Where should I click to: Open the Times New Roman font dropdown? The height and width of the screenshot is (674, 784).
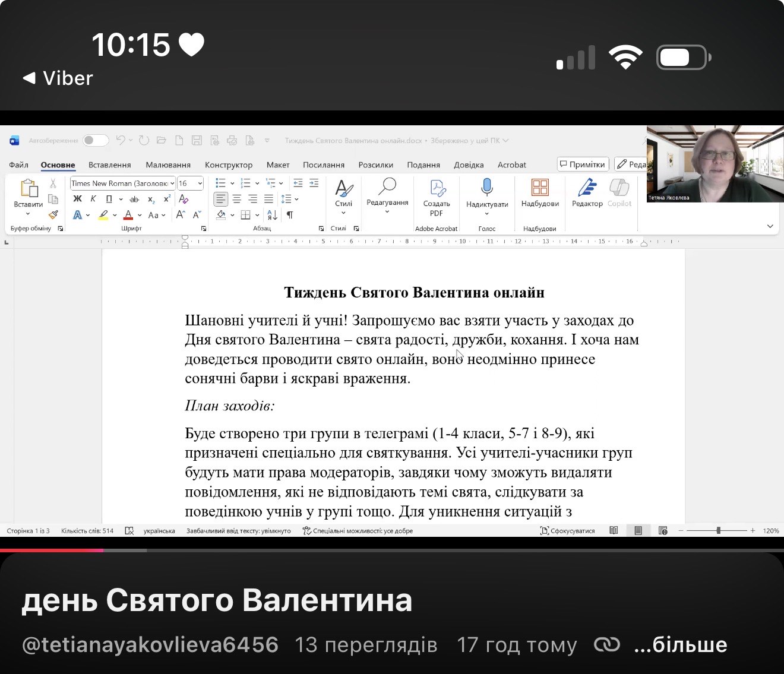172,183
